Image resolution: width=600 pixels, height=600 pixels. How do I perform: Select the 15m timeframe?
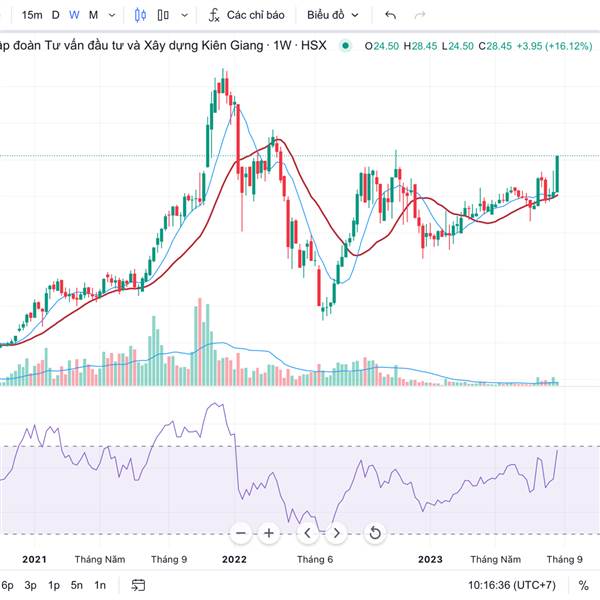pos(32,15)
